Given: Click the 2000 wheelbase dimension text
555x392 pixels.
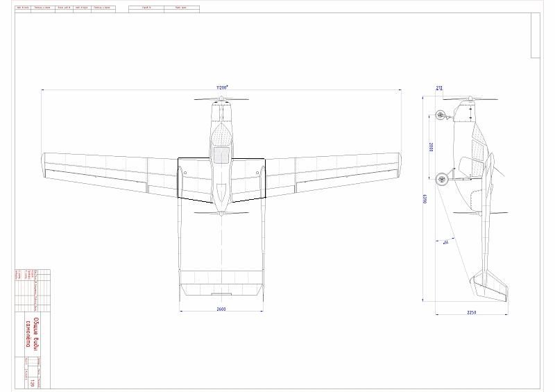Looking at the screenshot, I should pyautogui.click(x=430, y=147).
